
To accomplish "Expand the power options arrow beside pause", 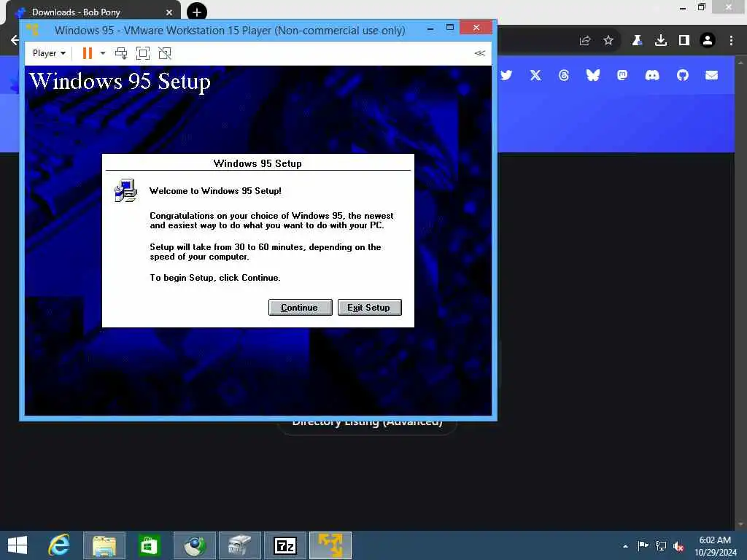I will point(103,53).
